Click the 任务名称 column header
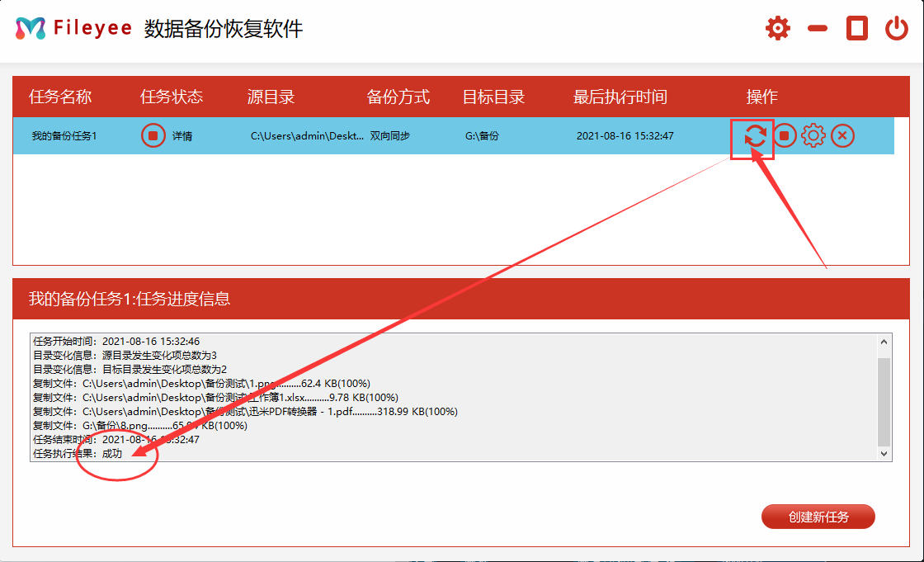The width and height of the screenshot is (924, 562). pyautogui.click(x=60, y=97)
